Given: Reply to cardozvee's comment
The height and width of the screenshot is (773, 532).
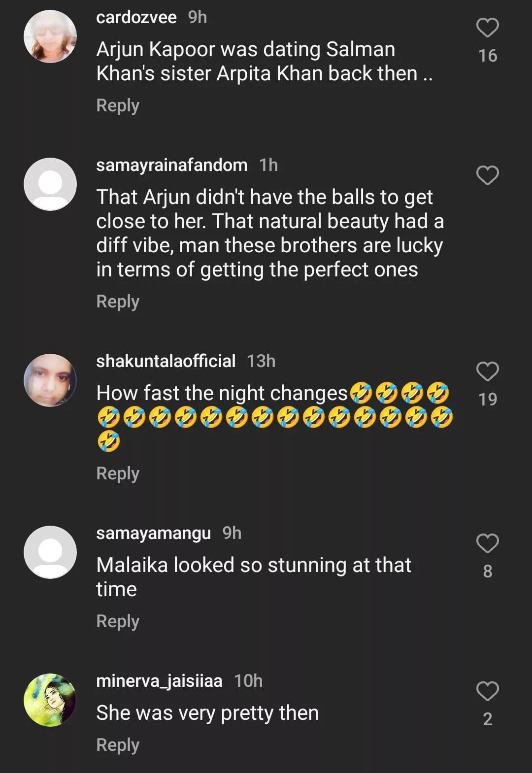Looking at the screenshot, I should click(118, 105).
